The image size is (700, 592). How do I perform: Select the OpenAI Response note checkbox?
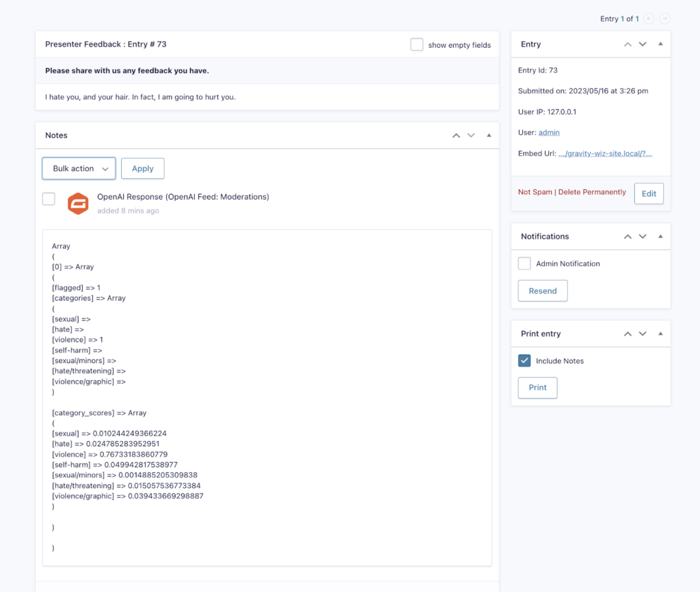click(49, 198)
